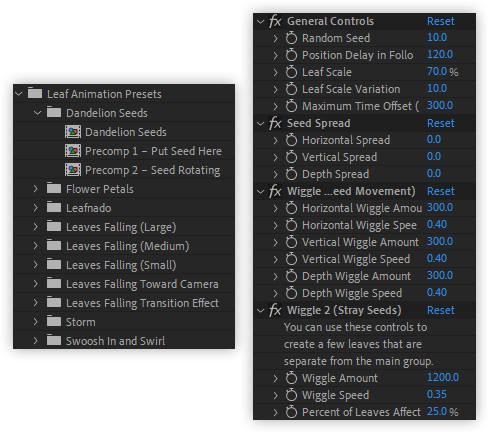
Task: Click the Leaf Scale 70.0 value
Action: coord(436,71)
